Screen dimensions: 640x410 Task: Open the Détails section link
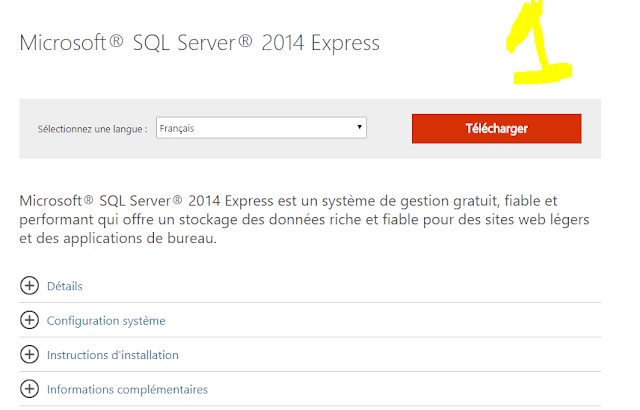point(64,286)
